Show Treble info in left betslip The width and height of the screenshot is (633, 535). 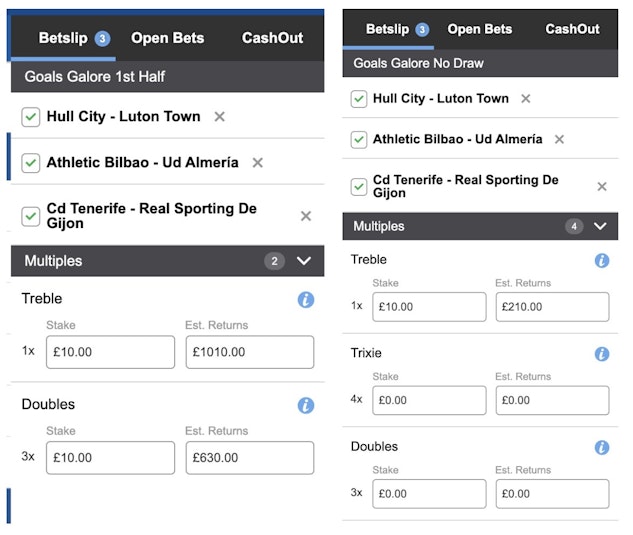(x=306, y=300)
